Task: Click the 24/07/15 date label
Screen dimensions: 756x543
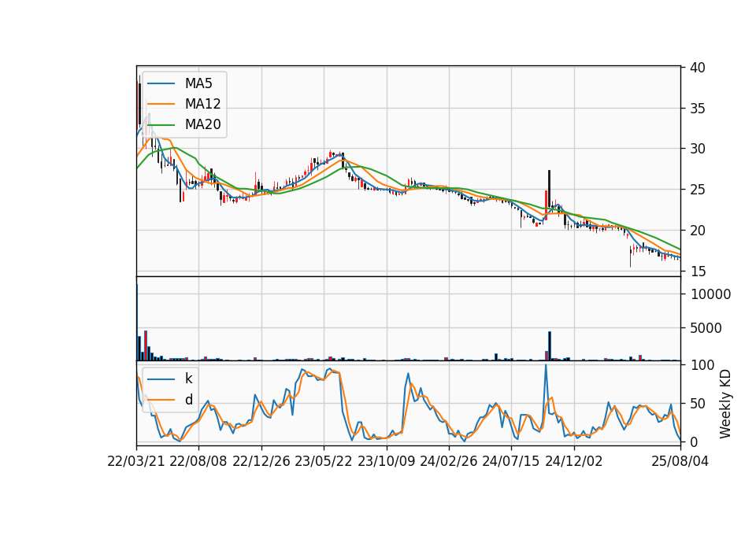Action: pyautogui.click(x=510, y=462)
